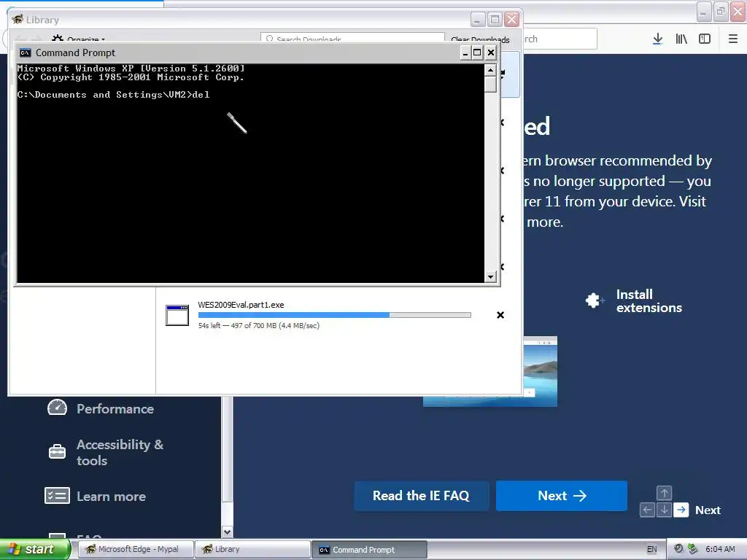Click the blue Next button
The height and width of the screenshot is (560, 747).
[561, 496]
